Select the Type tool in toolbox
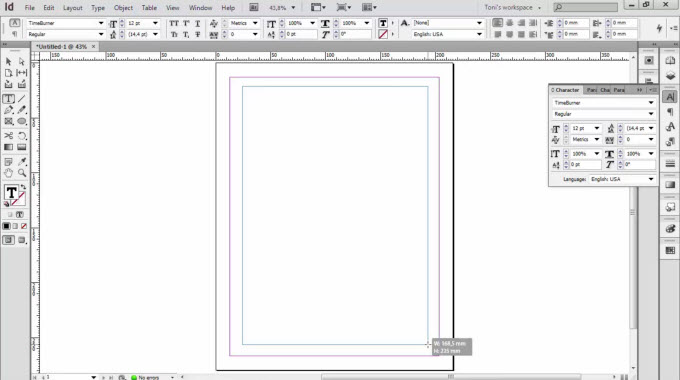 pyautogui.click(x=8, y=99)
